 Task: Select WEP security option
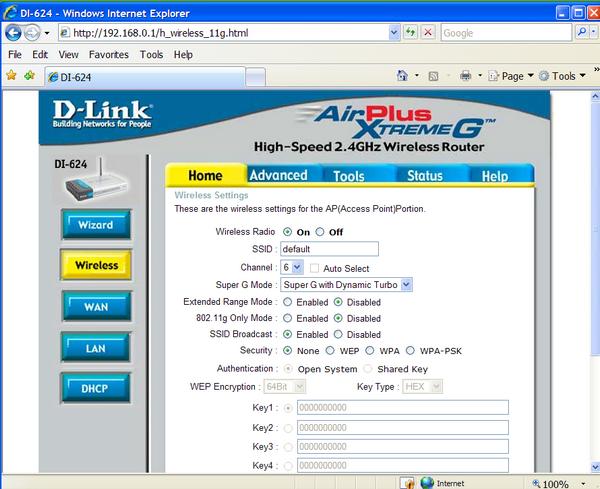[330, 350]
